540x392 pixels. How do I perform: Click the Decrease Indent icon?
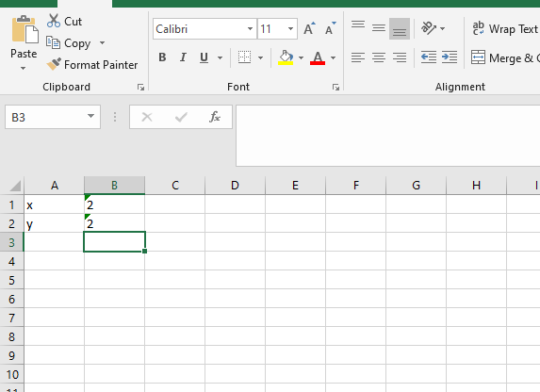(x=429, y=57)
